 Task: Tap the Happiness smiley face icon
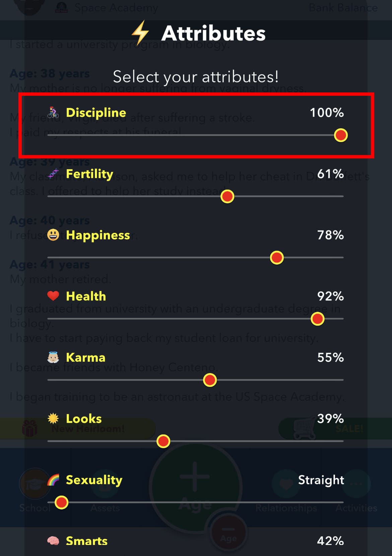(x=53, y=235)
